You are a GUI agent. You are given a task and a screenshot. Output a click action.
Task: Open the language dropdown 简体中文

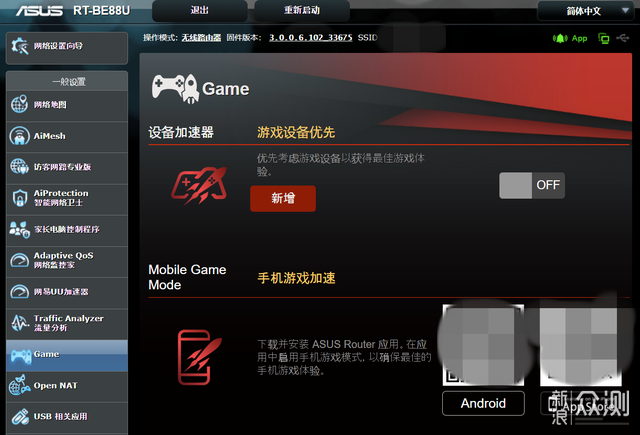click(588, 11)
